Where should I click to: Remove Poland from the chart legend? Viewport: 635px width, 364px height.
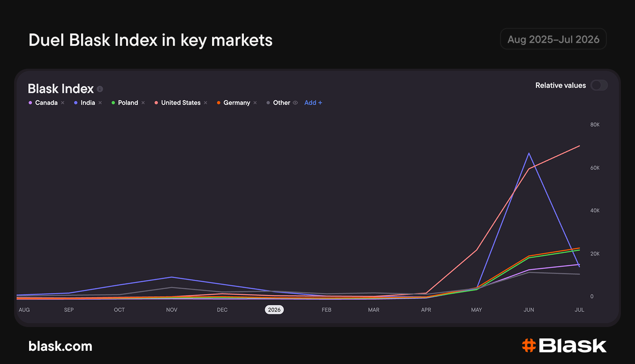click(x=143, y=103)
